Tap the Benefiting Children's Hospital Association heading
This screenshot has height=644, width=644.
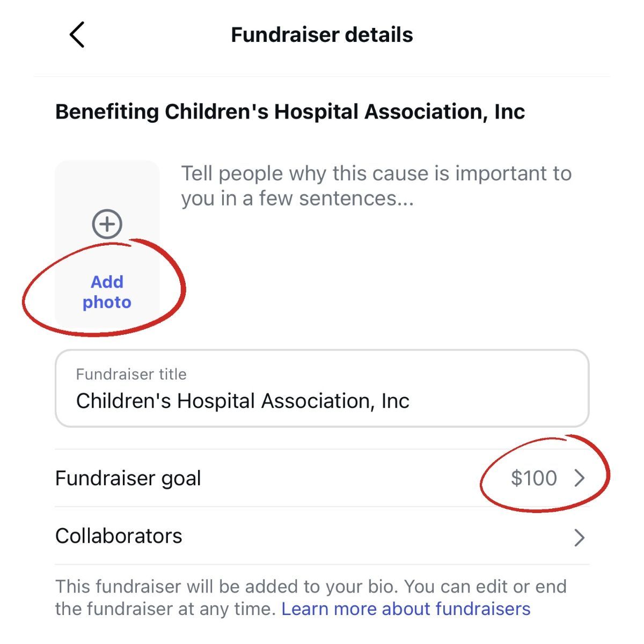(290, 112)
